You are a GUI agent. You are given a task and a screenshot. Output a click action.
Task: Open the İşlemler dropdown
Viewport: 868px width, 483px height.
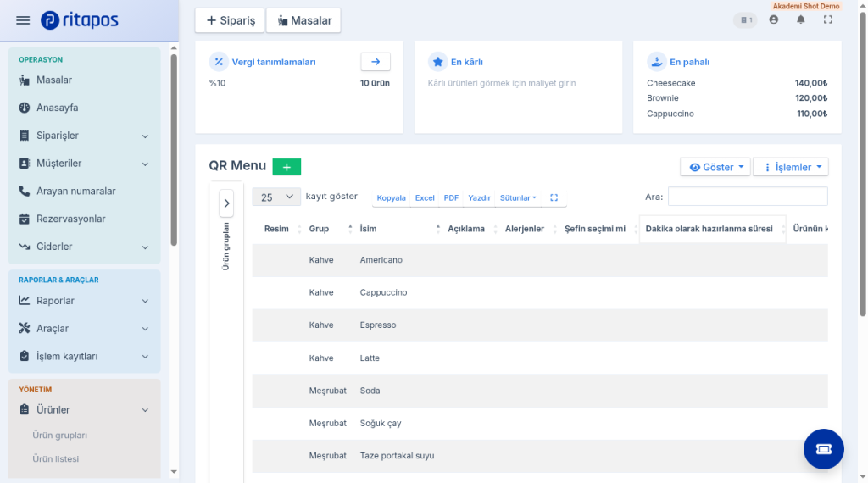(x=791, y=167)
